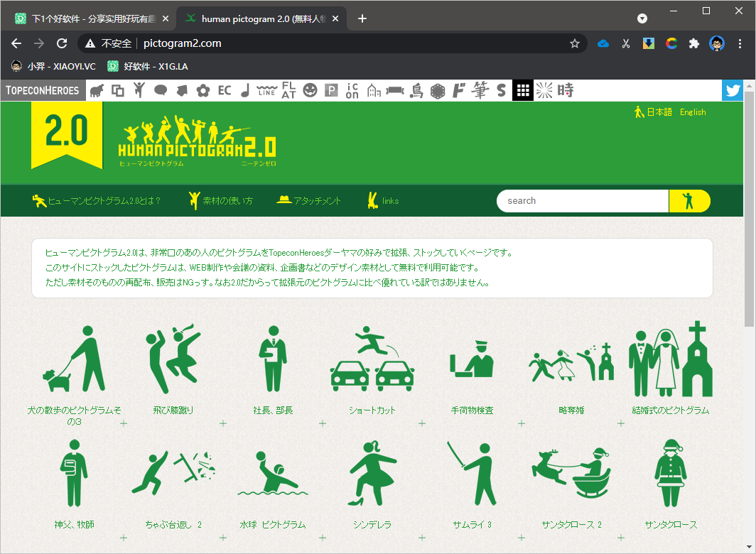
Task: Expand plus sign under 飛び膝蹴り pictogram
Action: [222, 424]
